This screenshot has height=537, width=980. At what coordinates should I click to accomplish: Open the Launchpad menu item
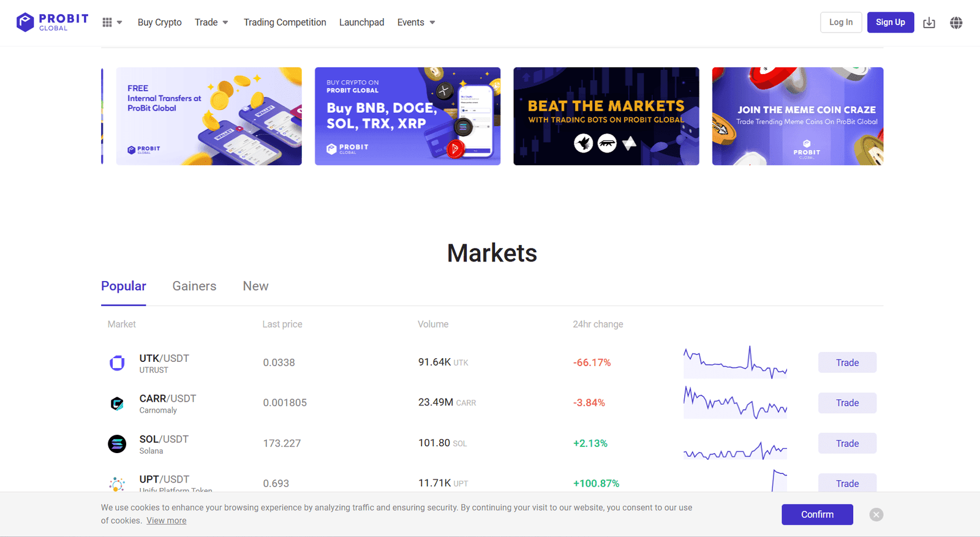pyautogui.click(x=361, y=22)
